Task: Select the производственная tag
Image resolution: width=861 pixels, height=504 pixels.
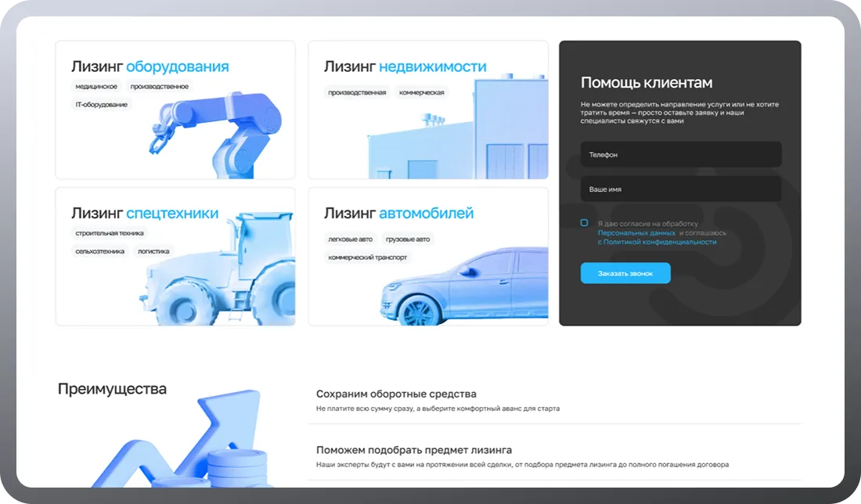Action: point(357,92)
